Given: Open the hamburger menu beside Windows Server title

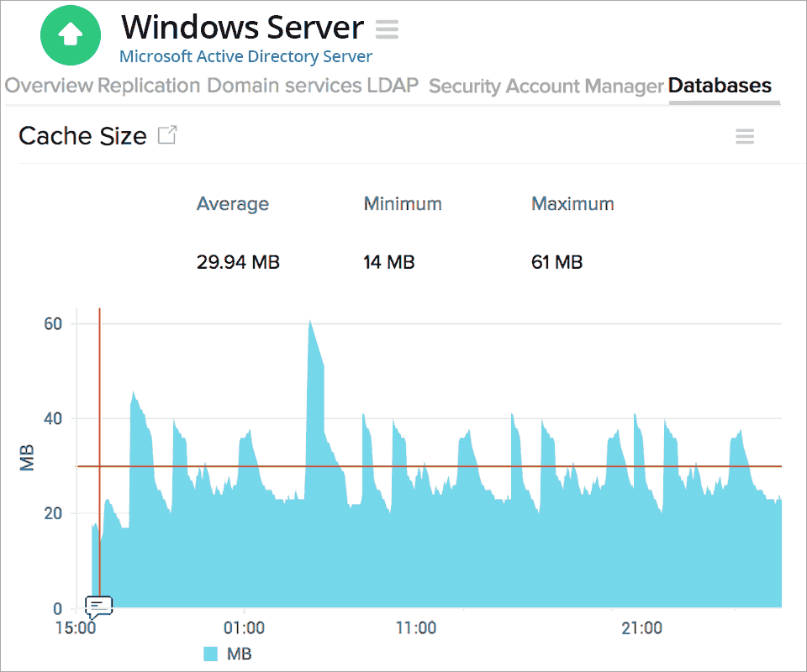Looking at the screenshot, I should [386, 29].
